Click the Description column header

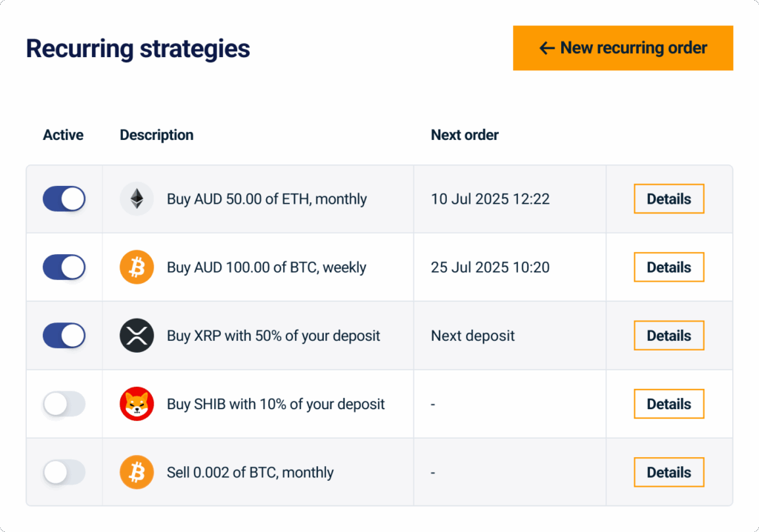156,135
